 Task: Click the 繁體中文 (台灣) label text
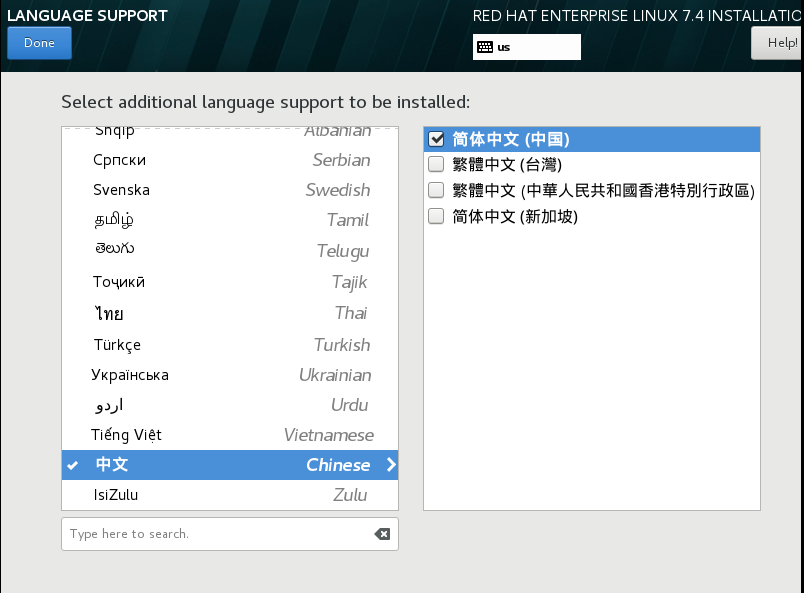click(507, 165)
